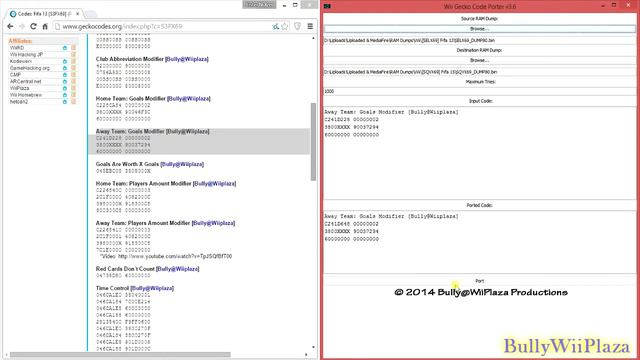This screenshot has width=640, height=360.
Task: Click inside the Input Code text area
Action: click(480, 153)
